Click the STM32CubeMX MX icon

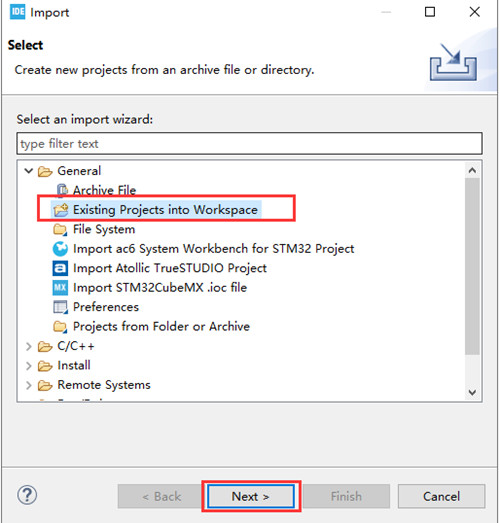(60, 288)
